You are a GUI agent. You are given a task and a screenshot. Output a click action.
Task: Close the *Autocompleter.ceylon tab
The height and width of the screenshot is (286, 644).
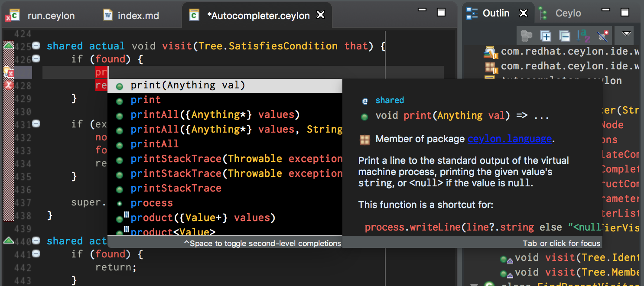coord(321,16)
